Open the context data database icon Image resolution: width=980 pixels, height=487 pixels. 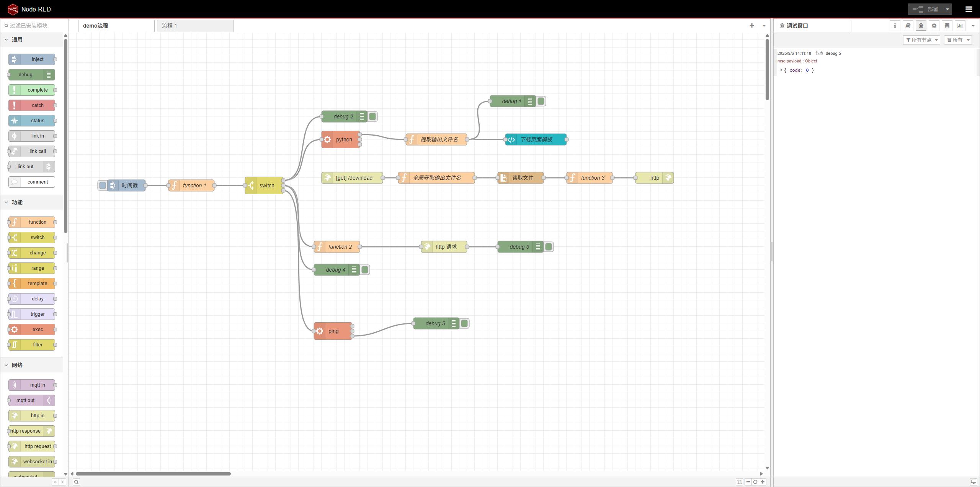(x=947, y=26)
